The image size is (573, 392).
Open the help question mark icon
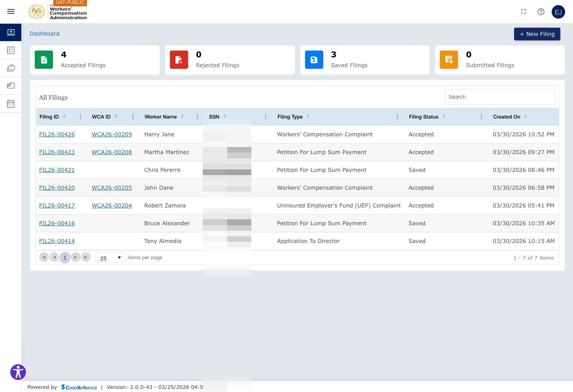[541, 11]
